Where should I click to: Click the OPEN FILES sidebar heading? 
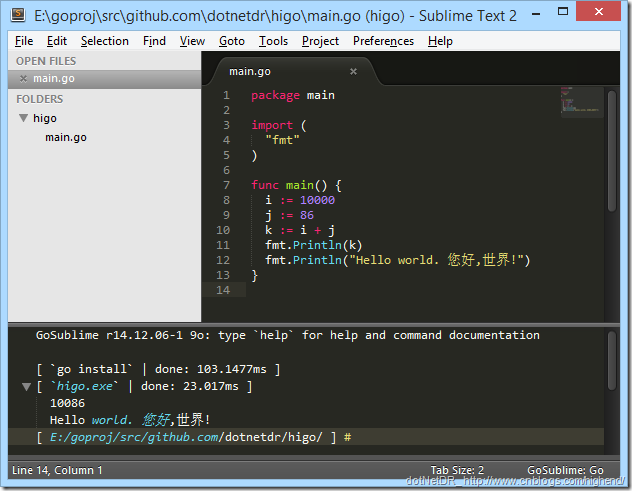46,61
